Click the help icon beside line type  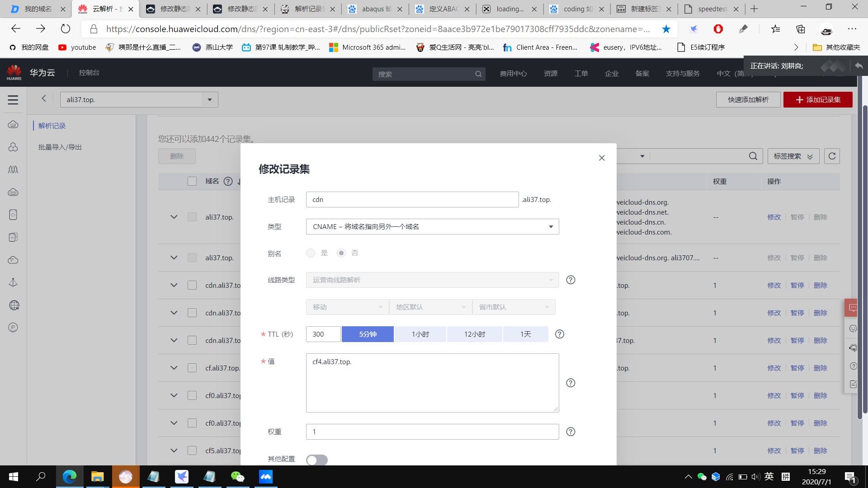tap(571, 280)
